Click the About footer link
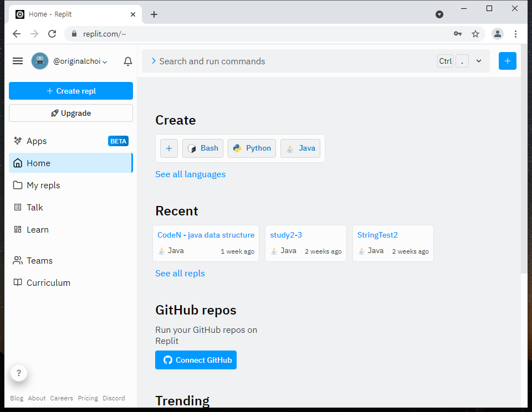The height and width of the screenshot is (412, 532). pos(37,398)
